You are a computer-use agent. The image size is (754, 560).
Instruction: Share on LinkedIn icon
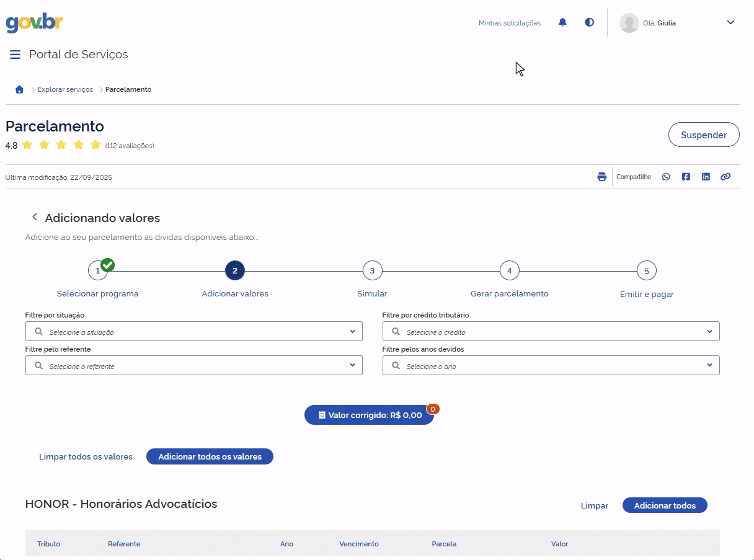tap(706, 177)
